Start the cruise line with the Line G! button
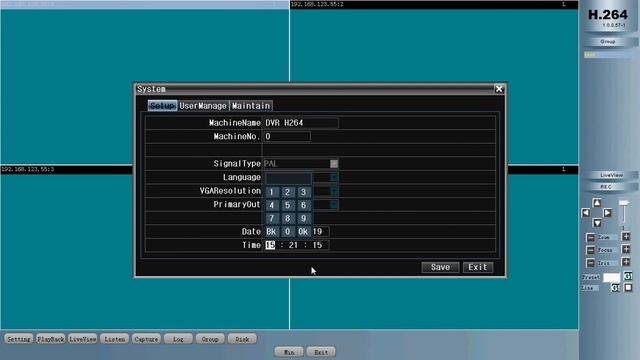This screenshot has width=640, height=360. [x=615, y=288]
